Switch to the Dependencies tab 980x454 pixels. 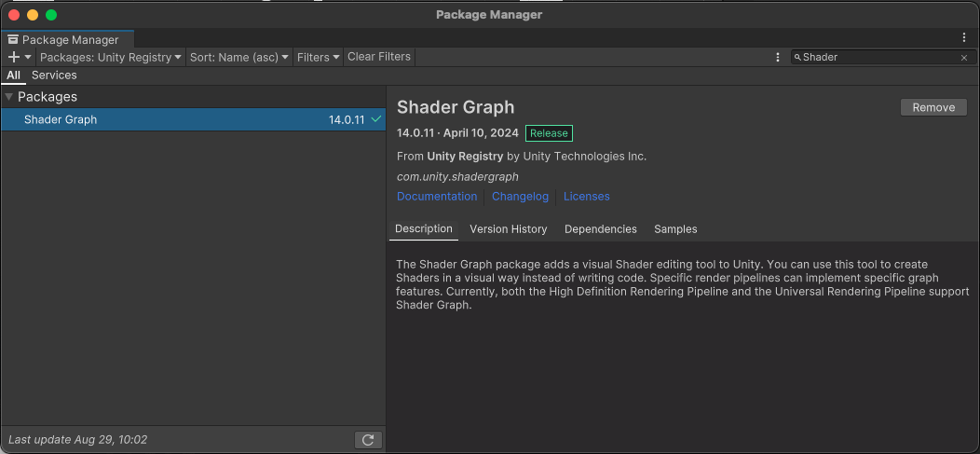[601, 229]
